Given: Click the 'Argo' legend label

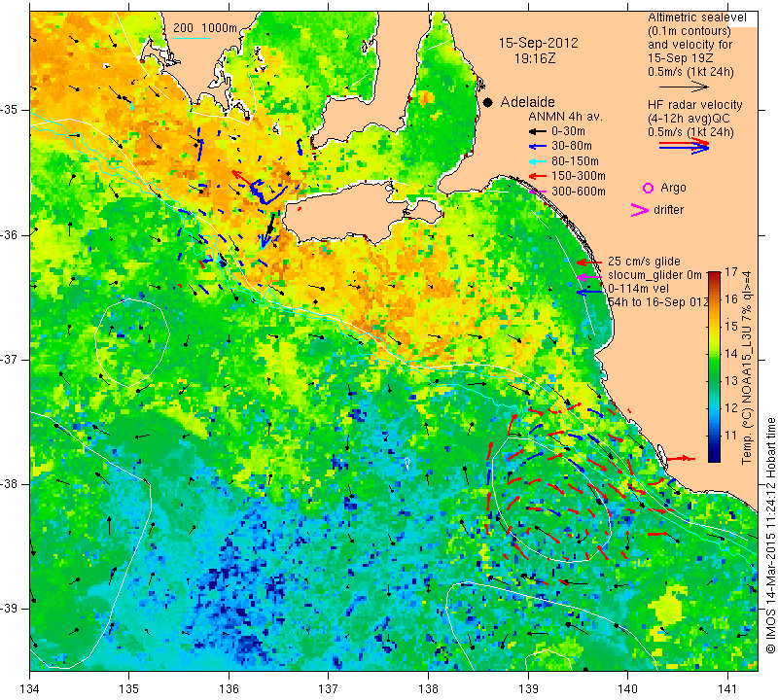Looking at the screenshot, I should [673, 188].
